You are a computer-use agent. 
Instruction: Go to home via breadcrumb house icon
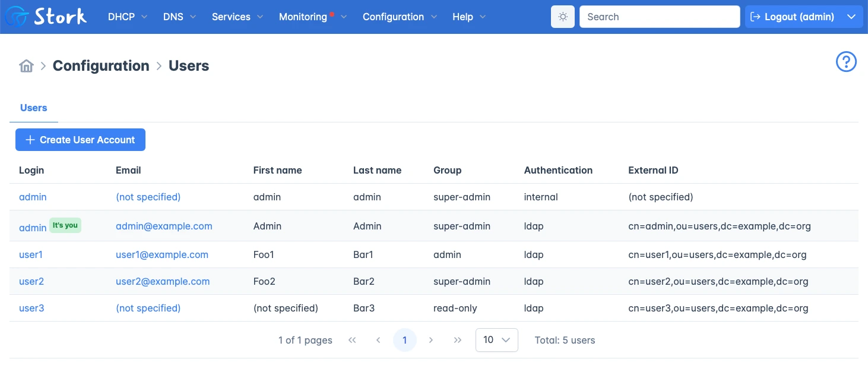pos(26,66)
